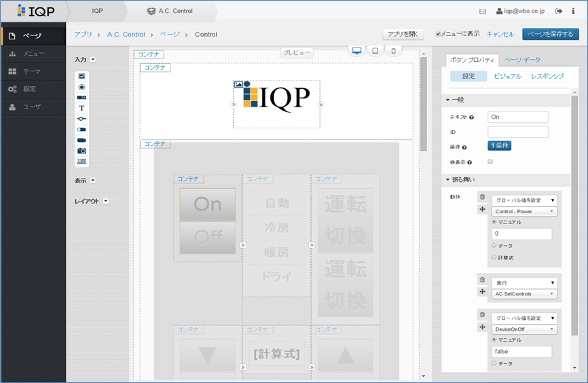
Task: Switch to desktop preview device icon
Action: click(x=357, y=51)
